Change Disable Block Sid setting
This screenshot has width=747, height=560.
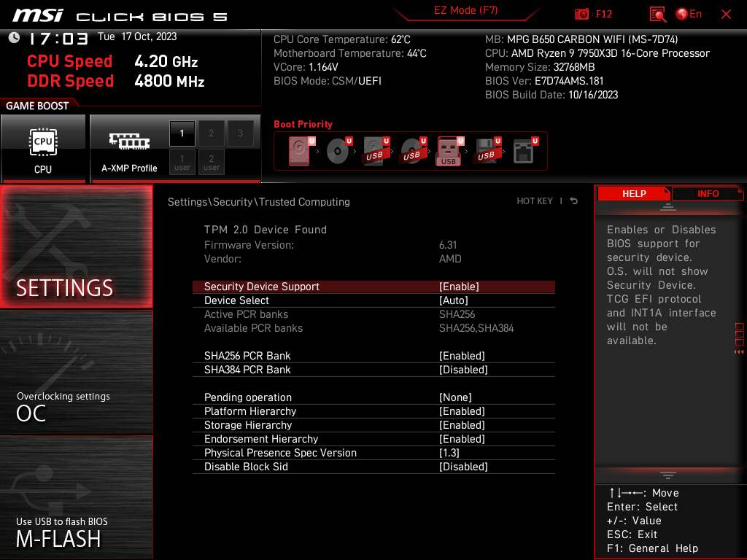(x=373, y=466)
